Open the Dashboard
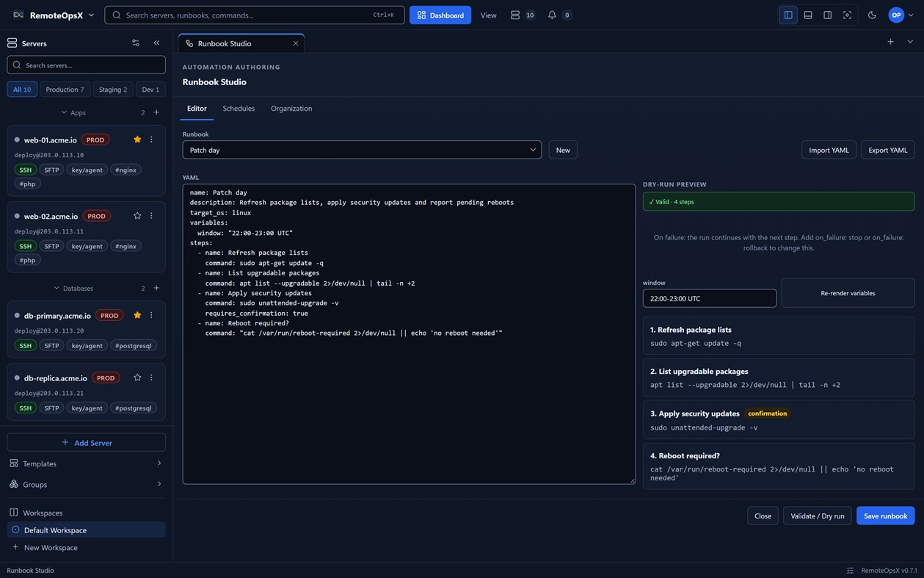Screen dimensions: 924x578 pyautogui.click(x=440, y=15)
